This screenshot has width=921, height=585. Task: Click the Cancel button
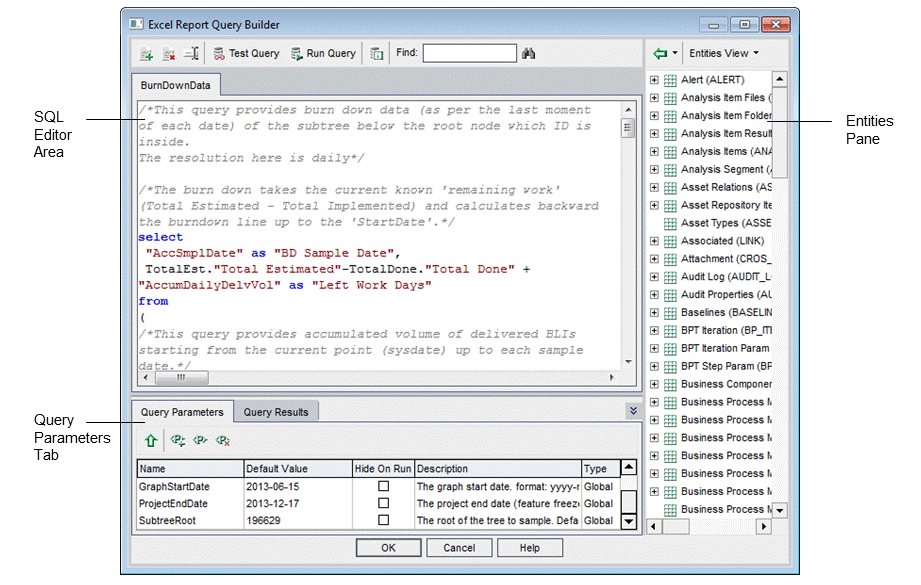click(x=459, y=548)
